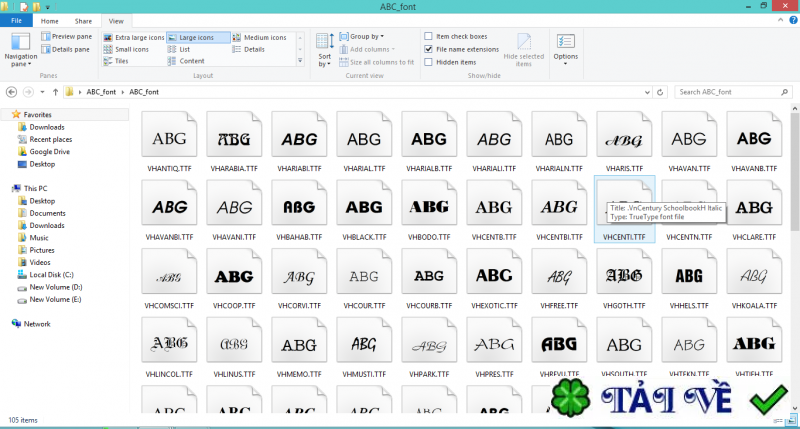The image size is (800, 429).
Task: Toggle the Details pane button
Action: [x=65, y=49]
